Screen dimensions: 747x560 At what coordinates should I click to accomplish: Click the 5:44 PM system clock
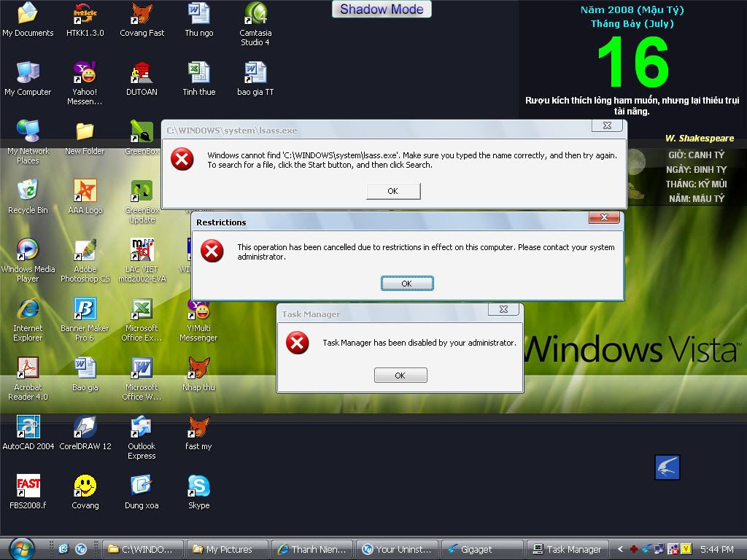point(717,549)
